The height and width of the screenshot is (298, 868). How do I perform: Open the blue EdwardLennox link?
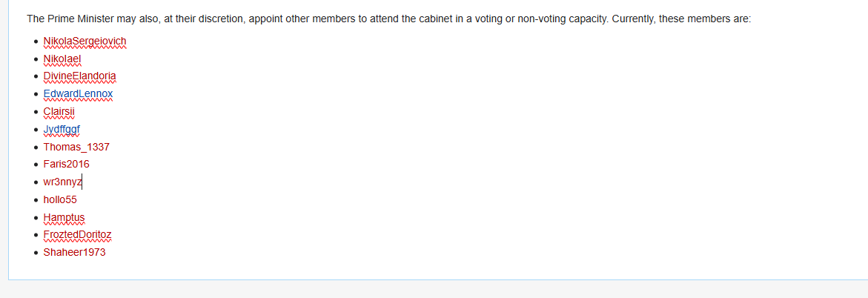pos(78,94)
